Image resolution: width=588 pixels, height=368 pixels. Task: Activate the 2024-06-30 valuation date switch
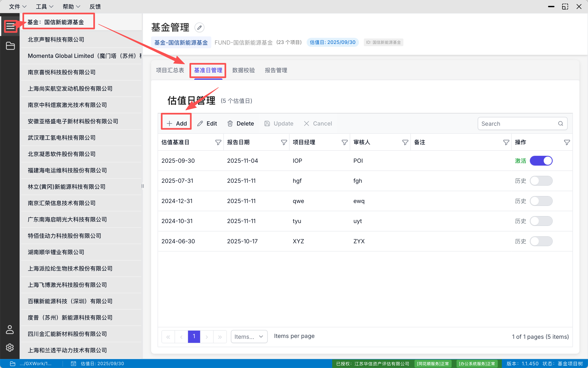[x=541, y=241]
